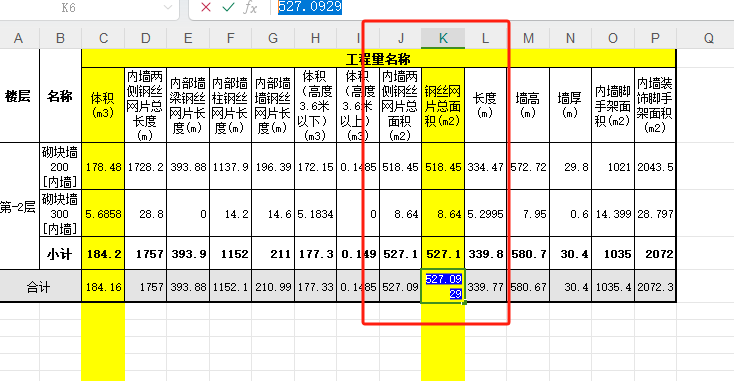Click the 工程量名称 merged header cell

(378, 59)
